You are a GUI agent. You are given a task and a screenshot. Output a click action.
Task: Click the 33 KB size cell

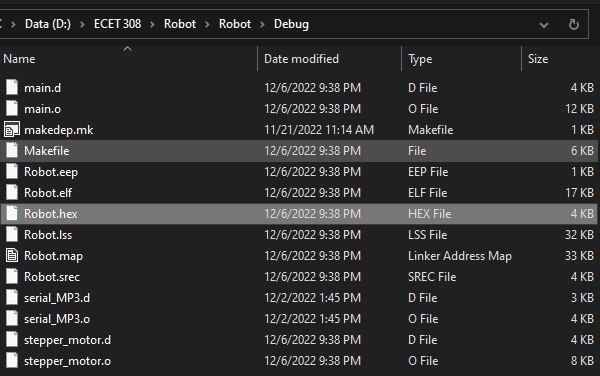click(579, 256)
